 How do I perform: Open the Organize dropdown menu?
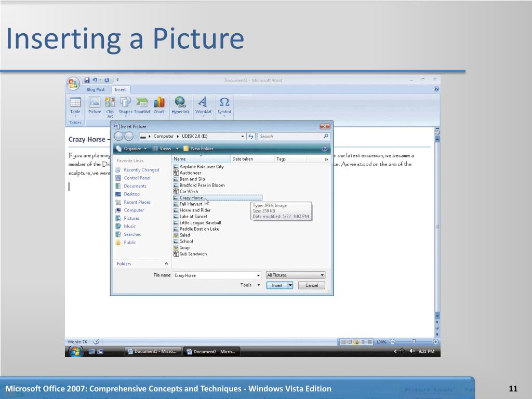click(x=131, y=149)
